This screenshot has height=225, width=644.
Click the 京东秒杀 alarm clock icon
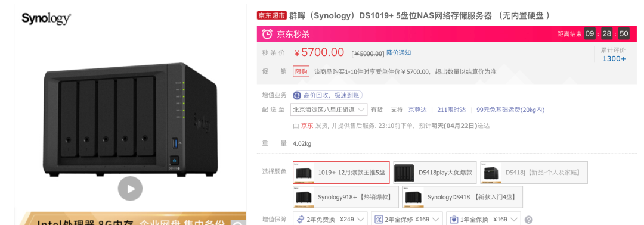click(267, 34)
